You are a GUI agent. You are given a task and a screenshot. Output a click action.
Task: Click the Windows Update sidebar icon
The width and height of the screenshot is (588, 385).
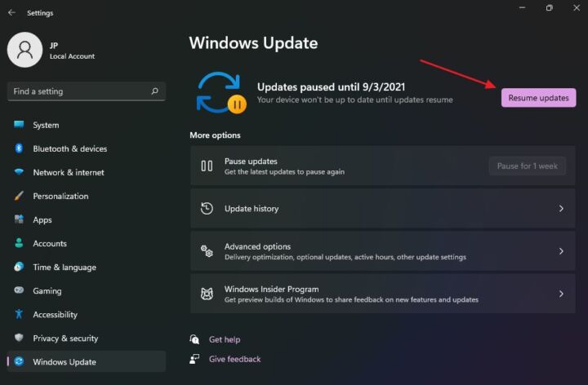pyautogui.click(x=19, y=361)
